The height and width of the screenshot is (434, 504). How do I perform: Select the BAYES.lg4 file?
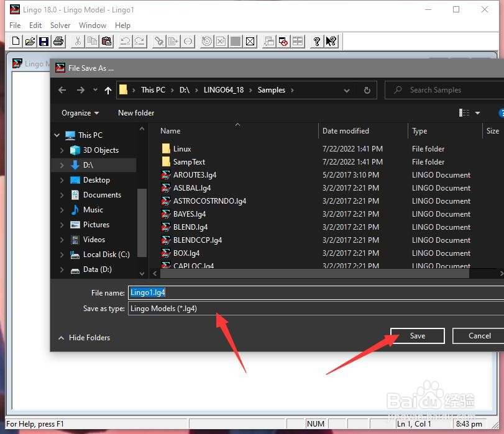click(x=190, y=214)
